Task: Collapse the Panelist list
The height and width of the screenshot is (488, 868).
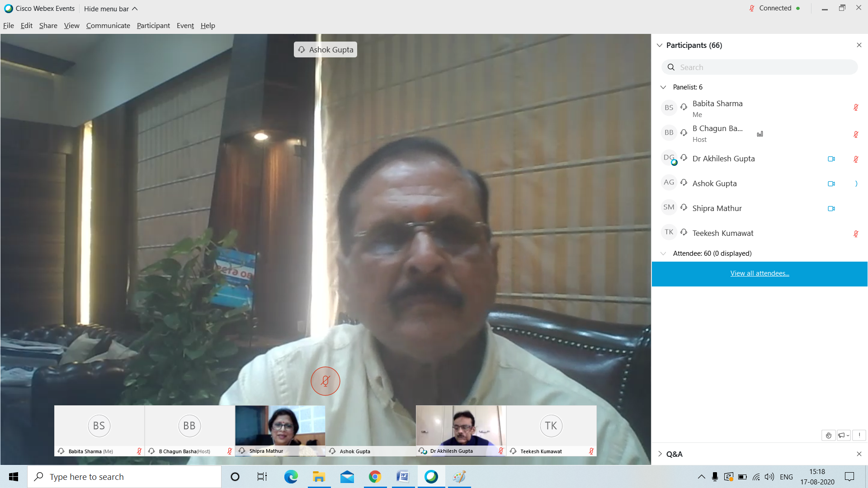Action: [663, 87]
